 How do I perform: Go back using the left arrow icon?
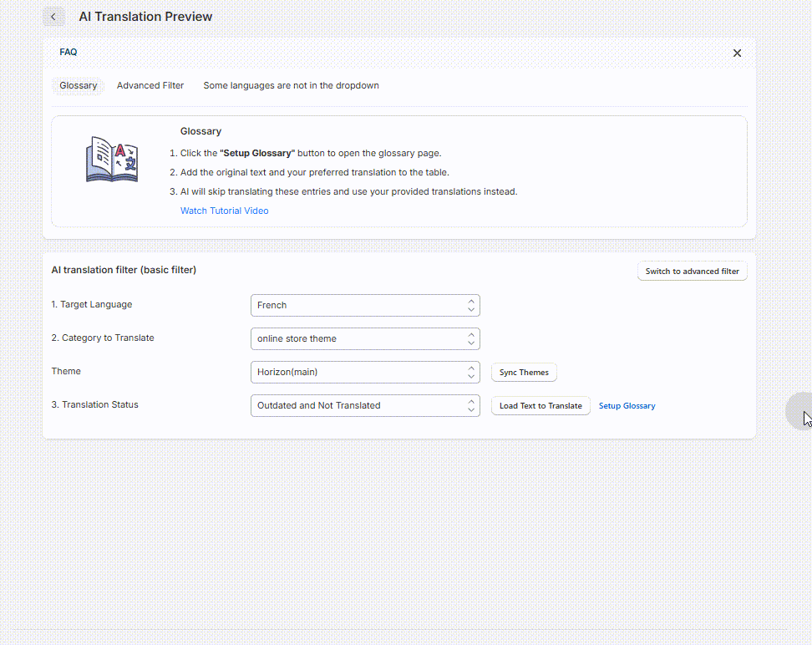(x=53, y=17)
